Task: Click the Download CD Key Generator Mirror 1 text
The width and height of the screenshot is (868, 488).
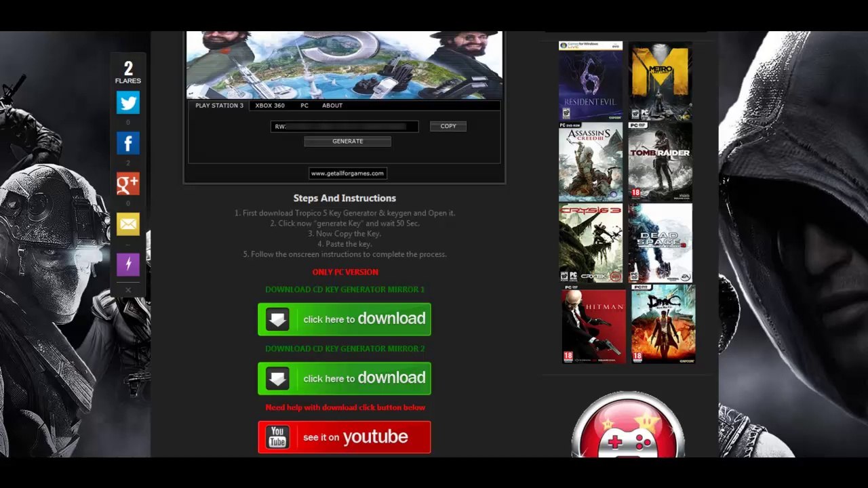Action: point(344,289)
